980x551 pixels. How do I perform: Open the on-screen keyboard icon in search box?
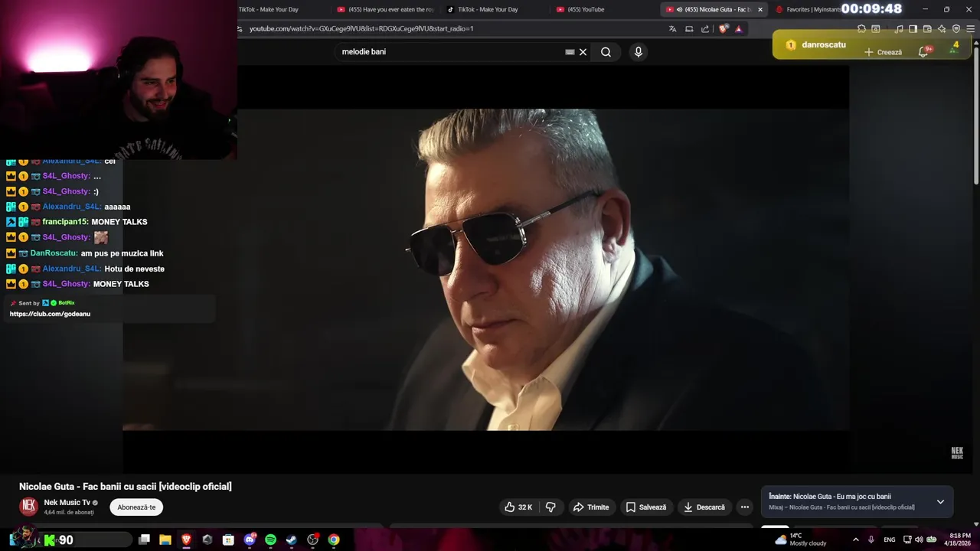(x=570, y=52)
